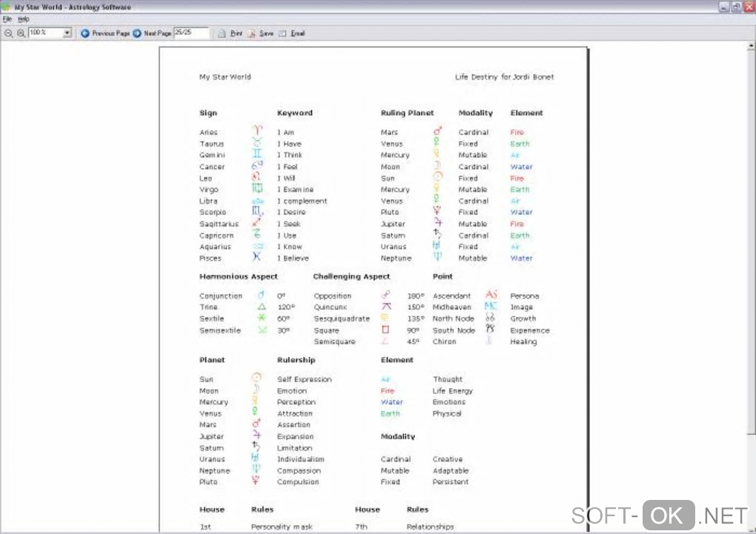This screenshot has width=756, height=534.
Task: Open the File menu
Action: pyautogui.click(x=7, y=19)
